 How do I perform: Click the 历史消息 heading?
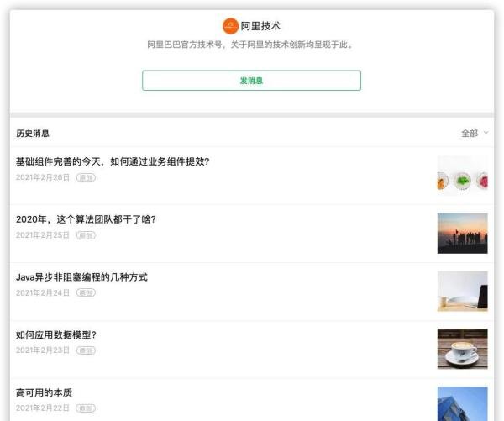(33, 133)
